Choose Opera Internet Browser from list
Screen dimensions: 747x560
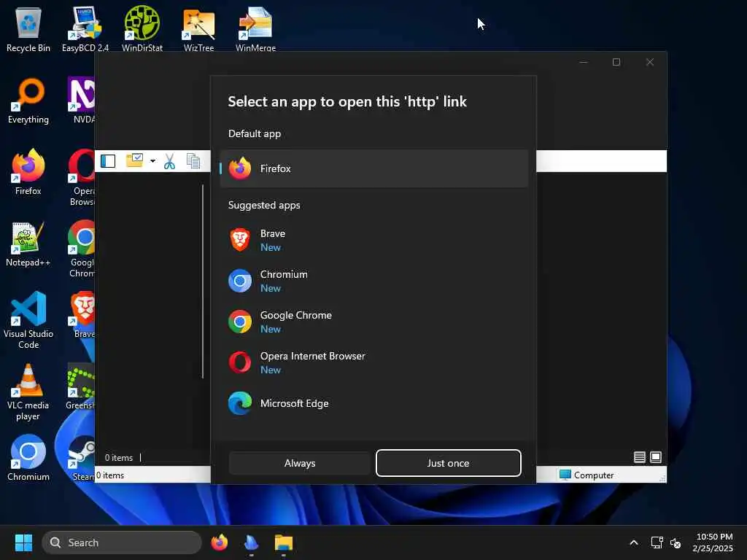pos(374,362)
